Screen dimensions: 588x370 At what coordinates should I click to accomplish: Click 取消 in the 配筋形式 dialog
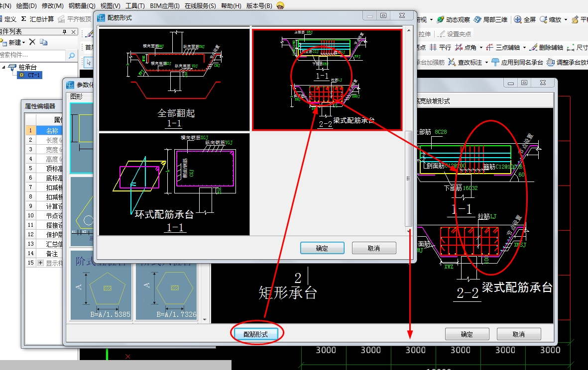374,248
